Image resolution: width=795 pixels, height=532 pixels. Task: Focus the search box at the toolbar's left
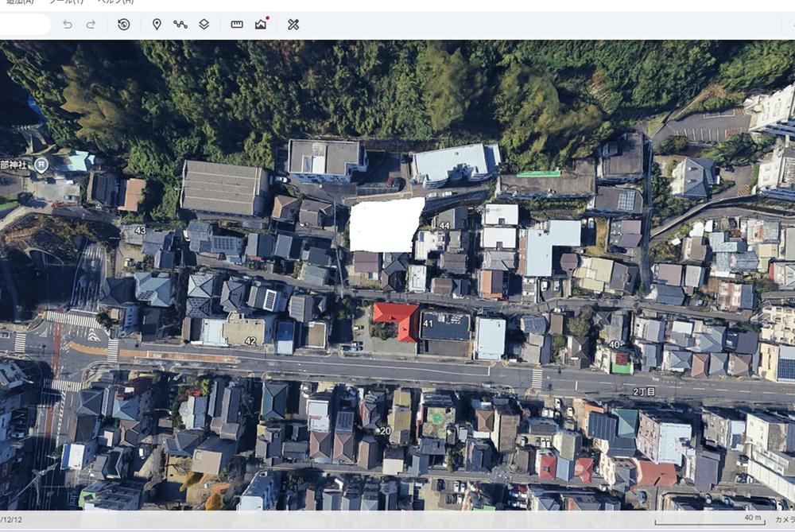25,25
